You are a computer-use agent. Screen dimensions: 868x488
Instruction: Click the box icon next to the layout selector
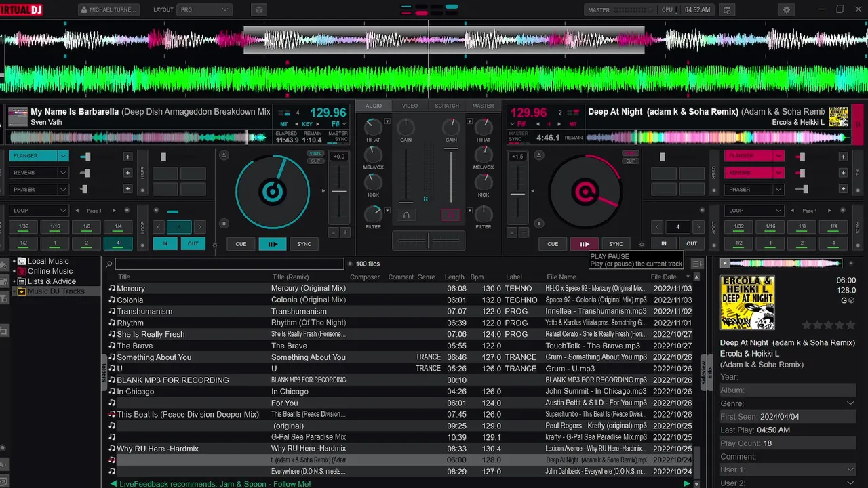[258, 10]
